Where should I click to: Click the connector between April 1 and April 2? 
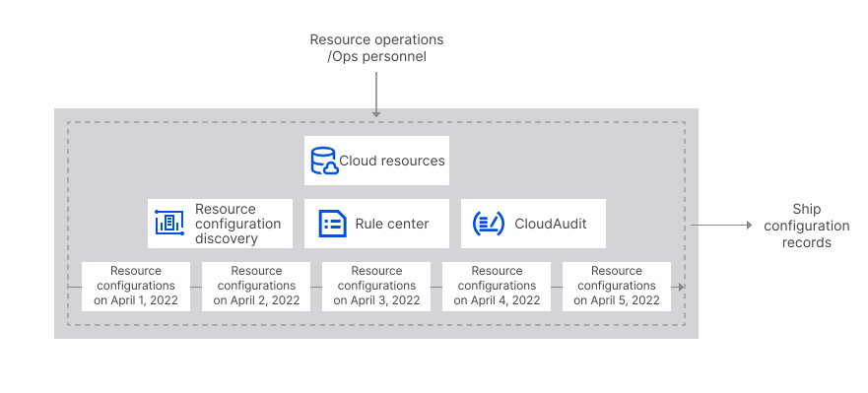(x=196, y=288)
